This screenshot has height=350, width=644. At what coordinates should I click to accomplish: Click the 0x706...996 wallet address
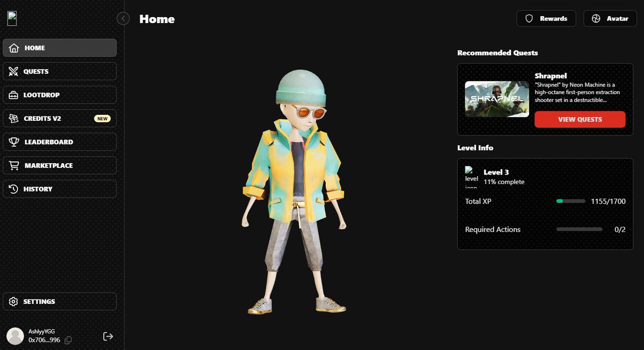coord(44,340)
